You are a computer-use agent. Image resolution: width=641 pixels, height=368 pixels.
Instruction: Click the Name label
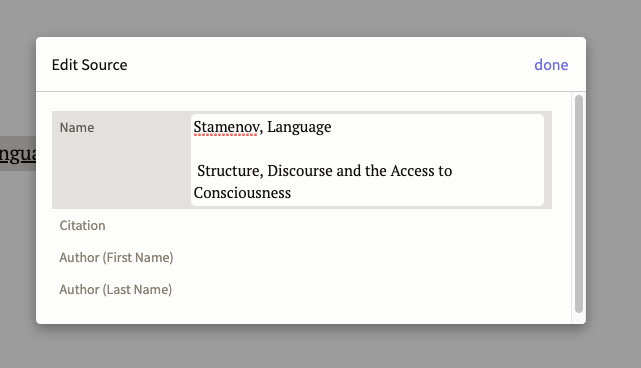pos(77,128)
